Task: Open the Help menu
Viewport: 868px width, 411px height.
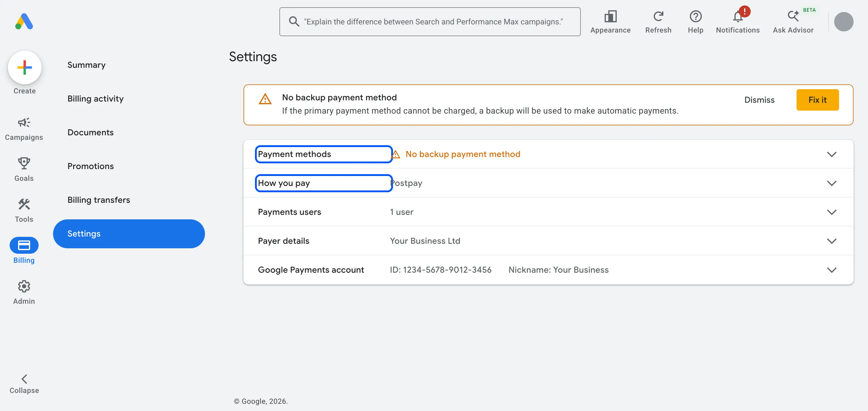Action: (x=696, y=22)
